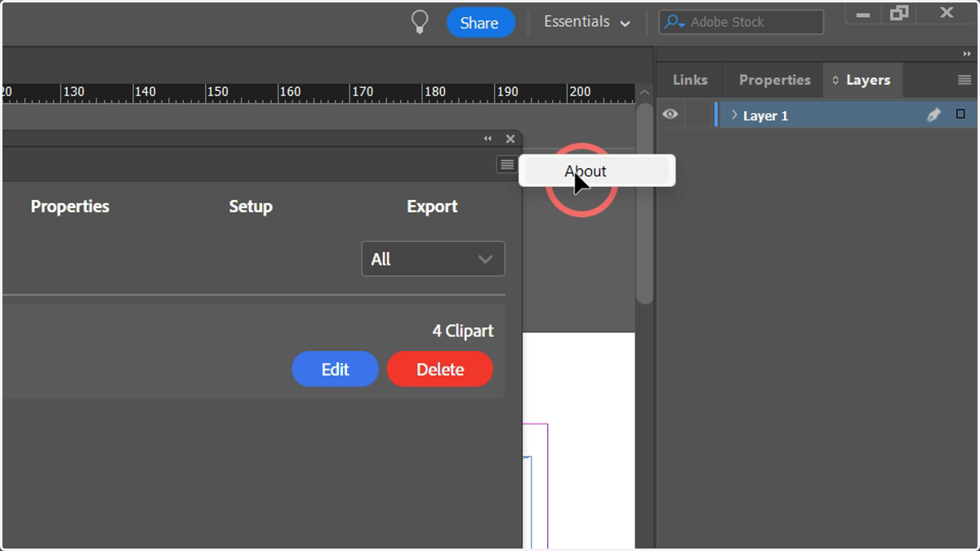Screen dimensions: 980x551
Task: Click the red Delete button
Action: coord(440,369)
